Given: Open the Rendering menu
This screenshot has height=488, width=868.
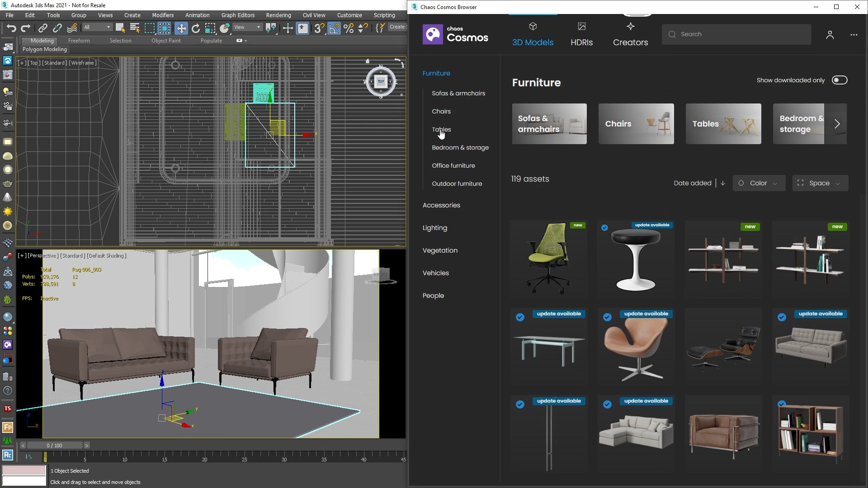Looking at the screenshot, I should point(278,15).
